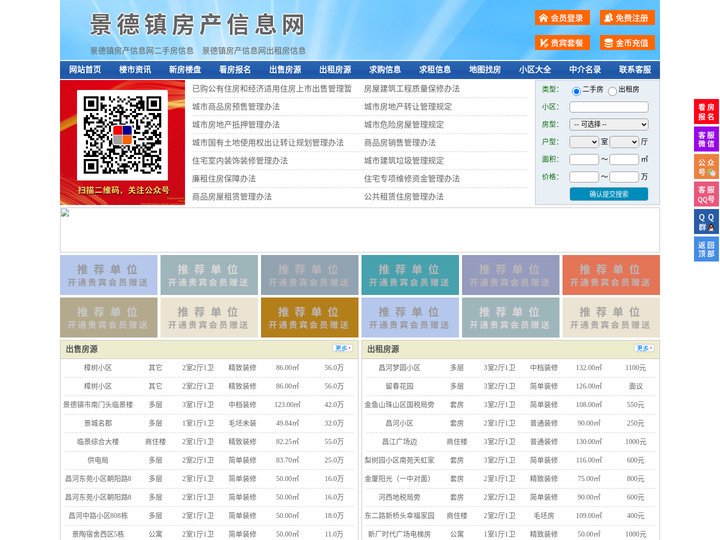720x540 pixels.
Task: Click the teal 推荐单位 tile
Action: click(410, 275)
